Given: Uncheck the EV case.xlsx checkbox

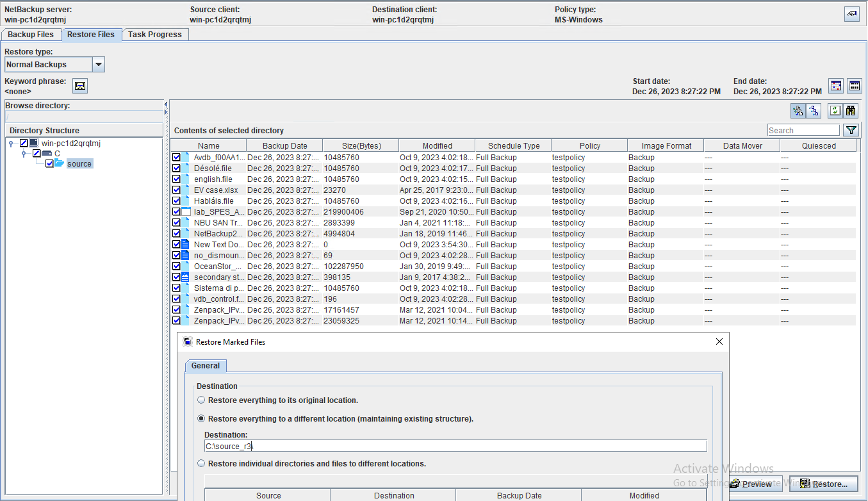Looking at the screenshot, I should pyautogui.click(x=176, y=190).
